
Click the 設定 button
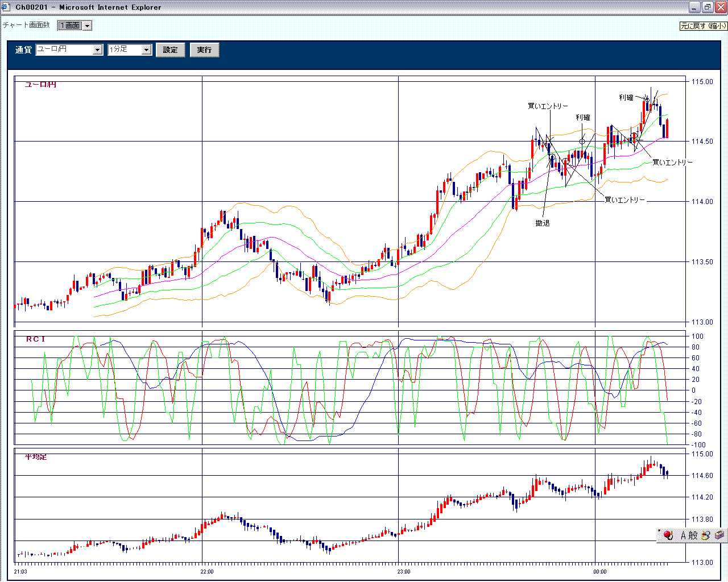pyautogui.click(x=171, y=50)
